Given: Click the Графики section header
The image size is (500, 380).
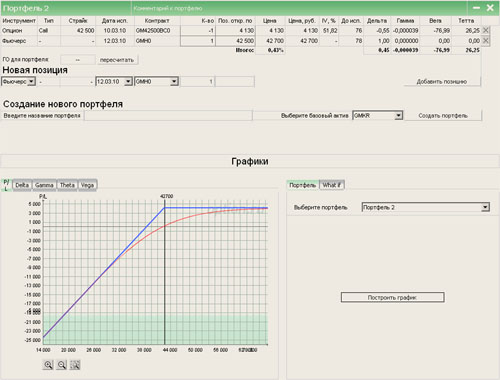Looking at the screenshot, I should click(x=250, y=161).
